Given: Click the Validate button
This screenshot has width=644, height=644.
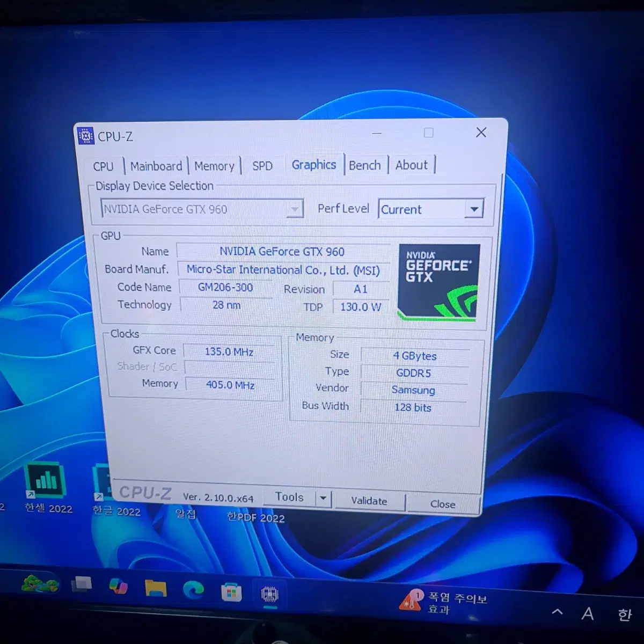Looking at the screenshot, I should [x=369, y=501].
